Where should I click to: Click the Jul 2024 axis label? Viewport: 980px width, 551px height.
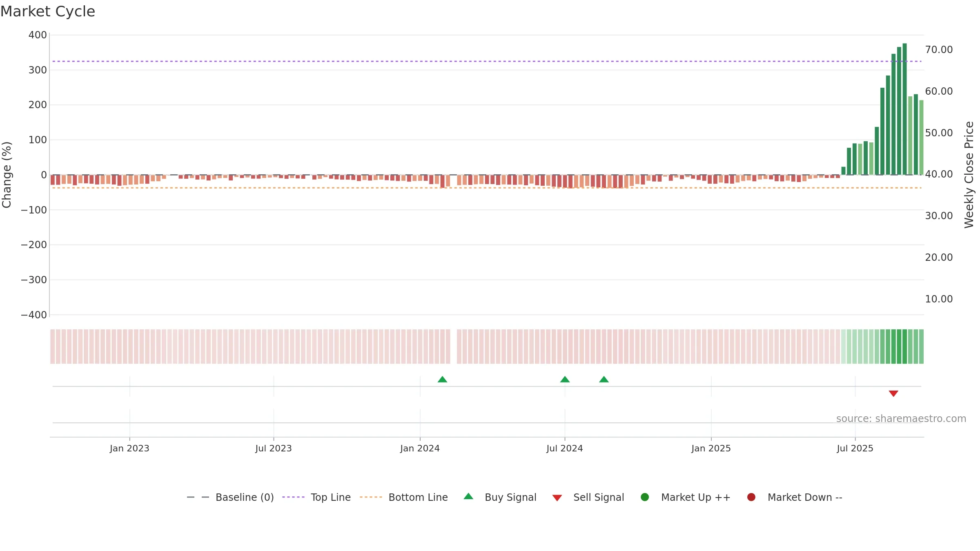click(x=565, y=449)
